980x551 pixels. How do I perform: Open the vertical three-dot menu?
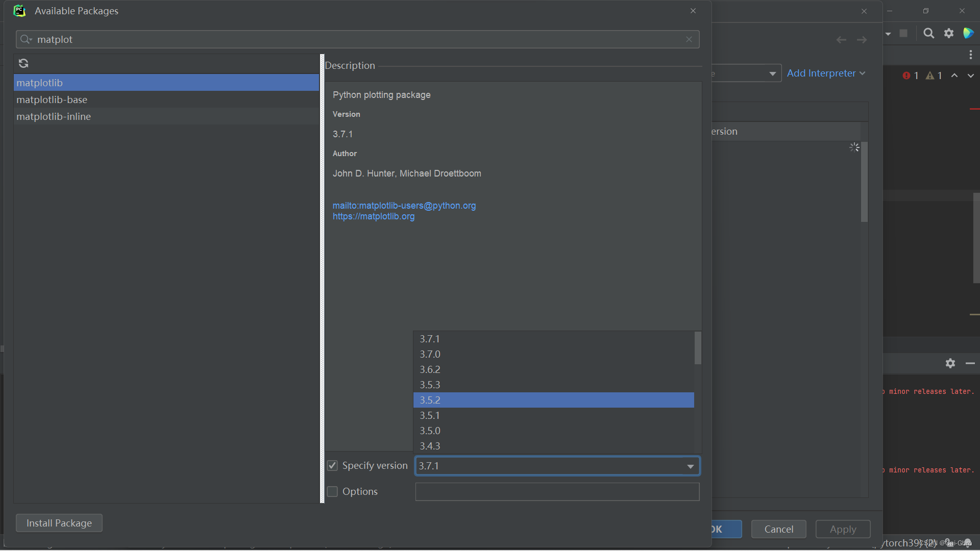[x=971, y=55]
